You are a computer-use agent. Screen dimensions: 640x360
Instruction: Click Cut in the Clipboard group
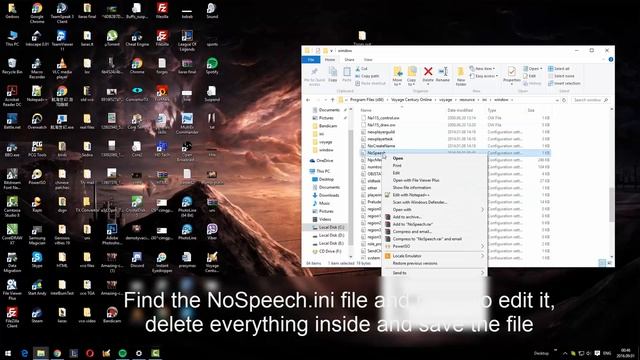(x=362, y=69)
